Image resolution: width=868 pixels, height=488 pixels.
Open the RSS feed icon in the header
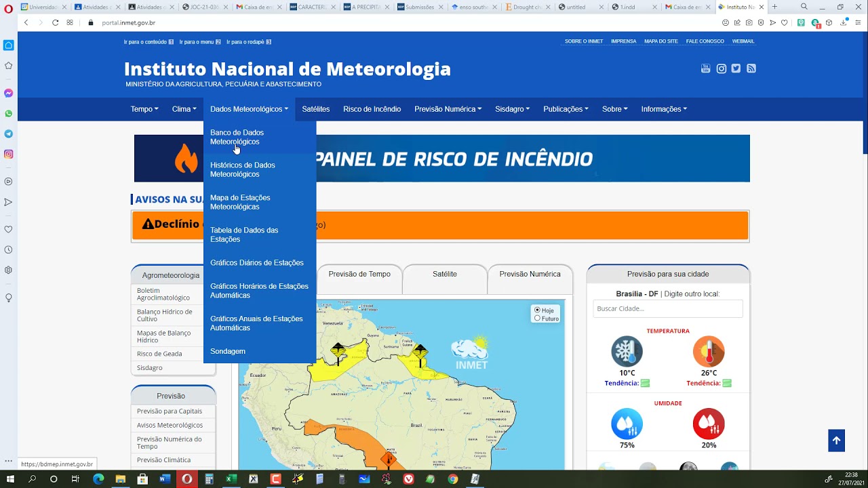click(x=751, y=68)
